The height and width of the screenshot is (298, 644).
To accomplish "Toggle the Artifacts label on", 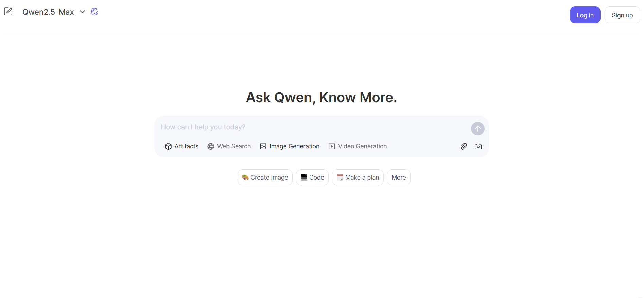I will coord(186,146).
